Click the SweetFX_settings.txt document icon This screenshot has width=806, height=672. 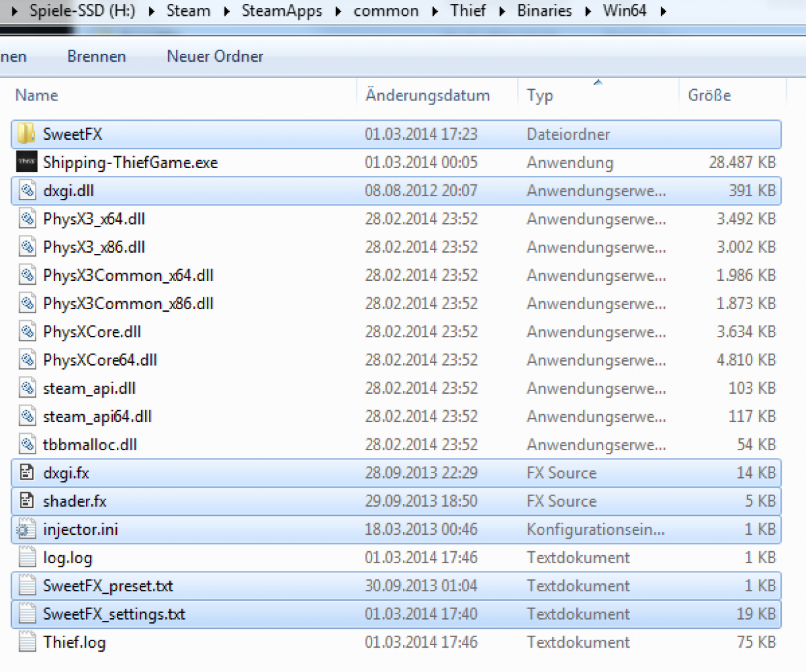pyautogui.click(x=27, y=614)
